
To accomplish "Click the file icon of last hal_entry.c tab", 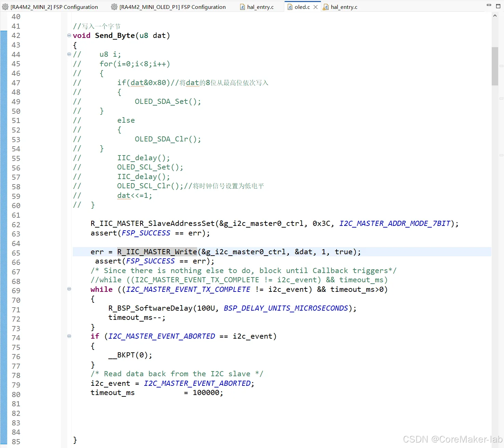I will 326,7.
